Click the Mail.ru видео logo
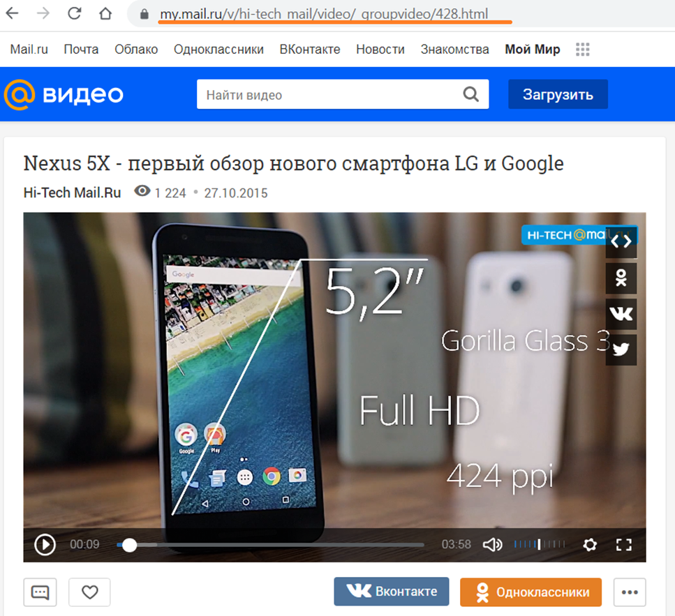The height and width of the screenshot is (616, 675). click(x=64, y=94)
